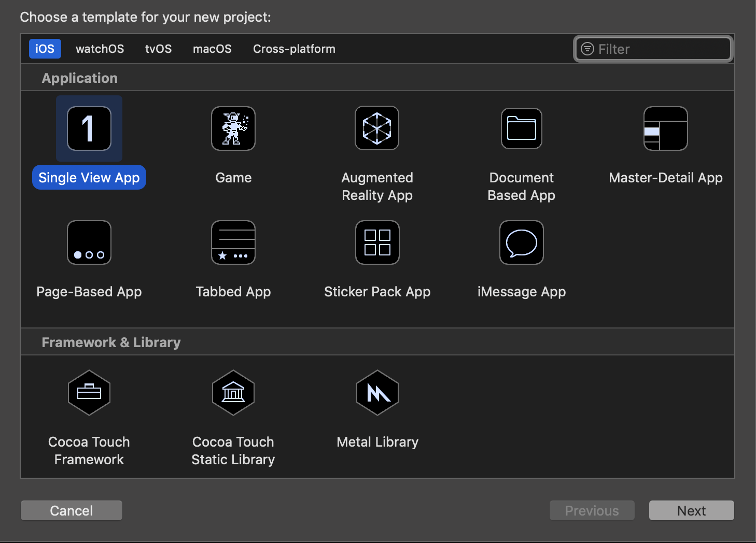This screenshot has width=756, height=543.
Task: View Cross-platform templates
Action: [x=294, y=48]
